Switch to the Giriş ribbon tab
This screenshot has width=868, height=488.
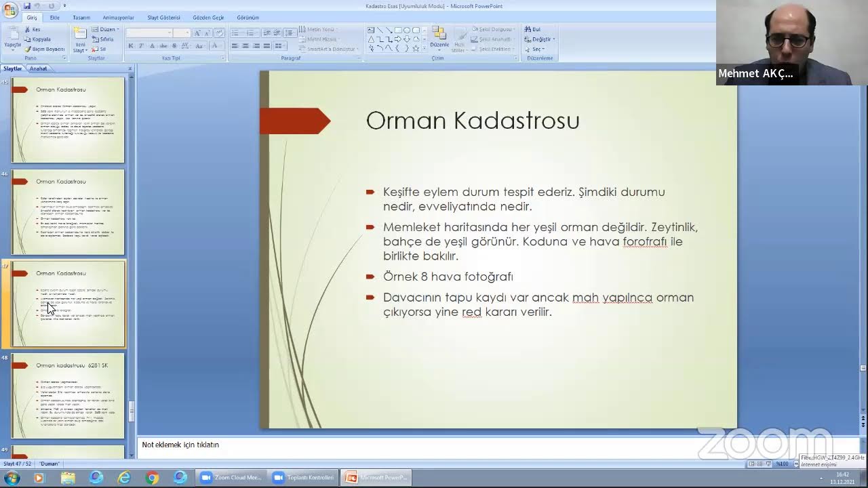pos(31,18)
